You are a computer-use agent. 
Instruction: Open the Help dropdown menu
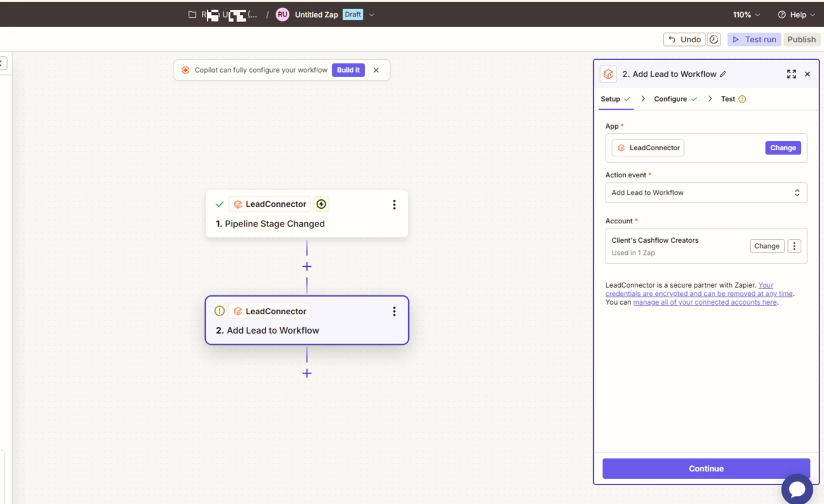point(796,15)
